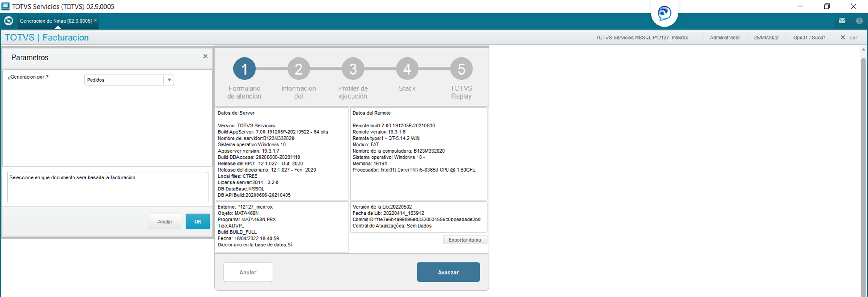Go to step 4 Stack
The height and width of the screenshot is (297, 868).
point(407,68)
